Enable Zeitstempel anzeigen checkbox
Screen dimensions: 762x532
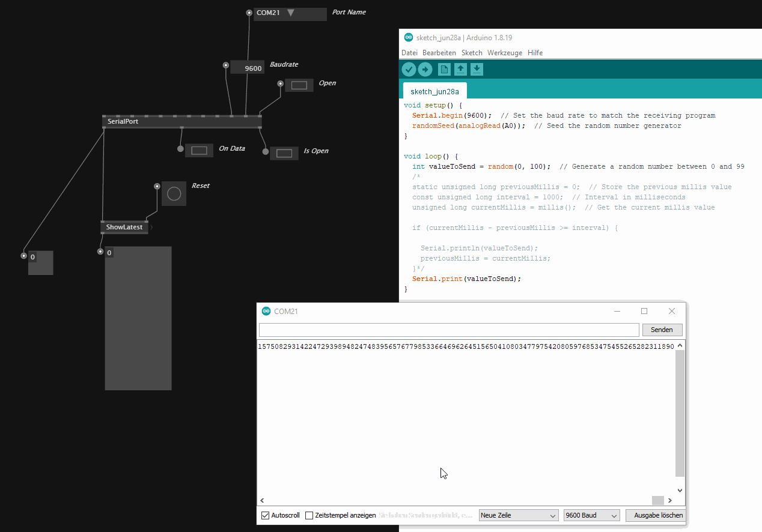(x=309, y=515)
